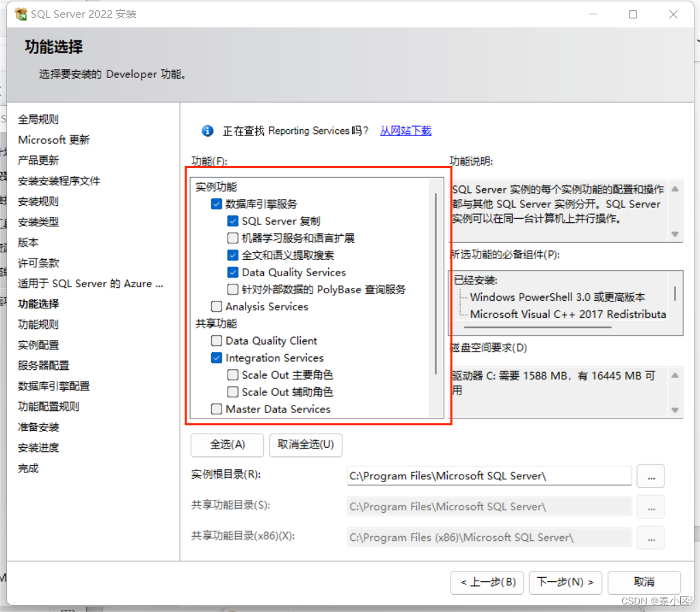Select the 准备安装 step

click(x=38, y=427)
